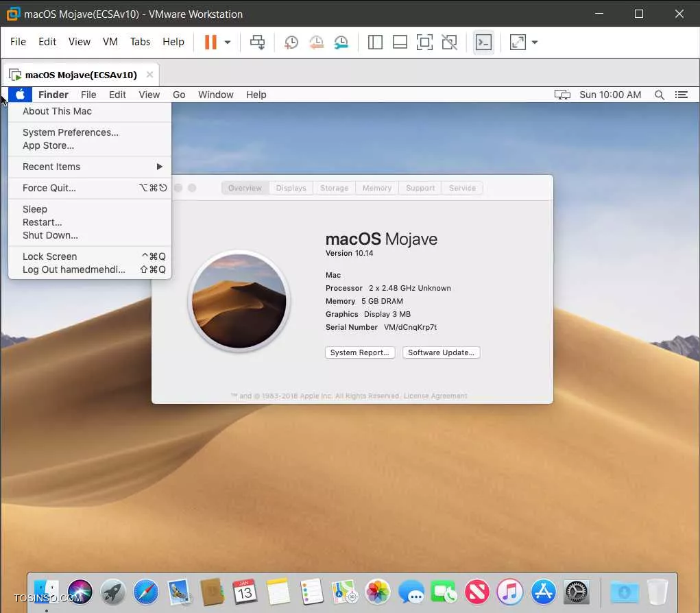700x613 pixels.
Task: Open the dropdown arrow beside the pause button
Action: [x=227, y=43]
